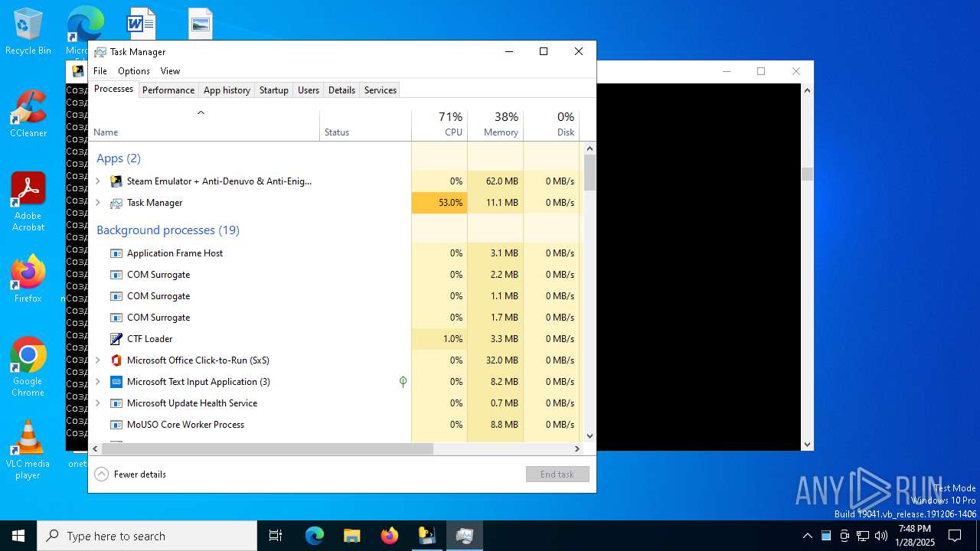Open the notification center icon
This screenshot has height=551, width=980.
coord(955,536)
